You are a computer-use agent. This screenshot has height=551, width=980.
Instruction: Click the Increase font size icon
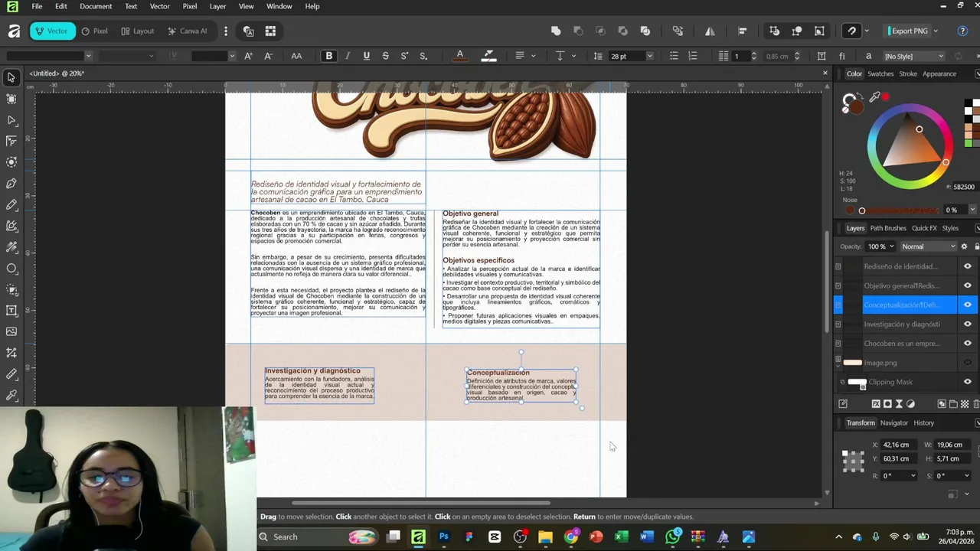click(x=248, y=56)
